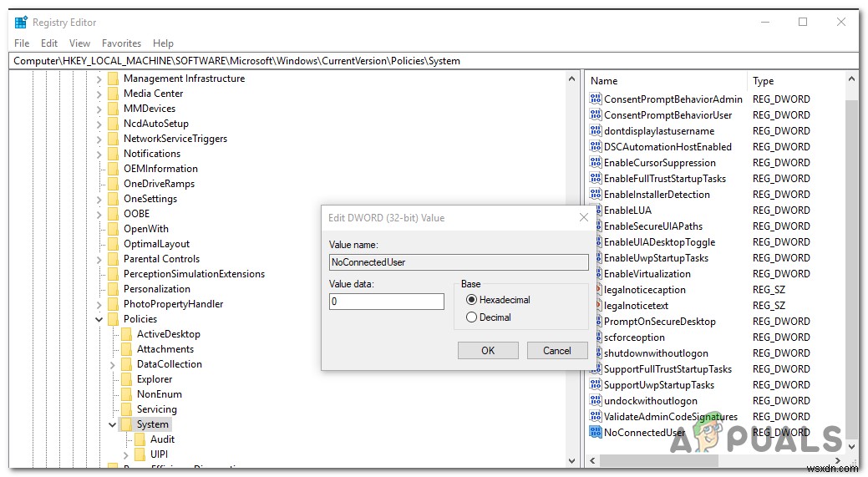The image size is (868, 477).
Task: Click the Media Center folder icon
Action: (x=114, y=94)
